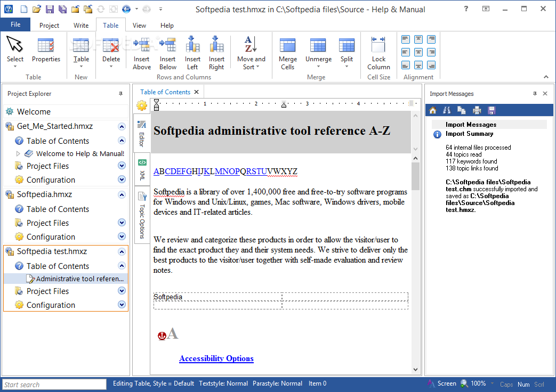Align cell content middle right
This screenshot has height=392, width=556.
pos(431,52)
